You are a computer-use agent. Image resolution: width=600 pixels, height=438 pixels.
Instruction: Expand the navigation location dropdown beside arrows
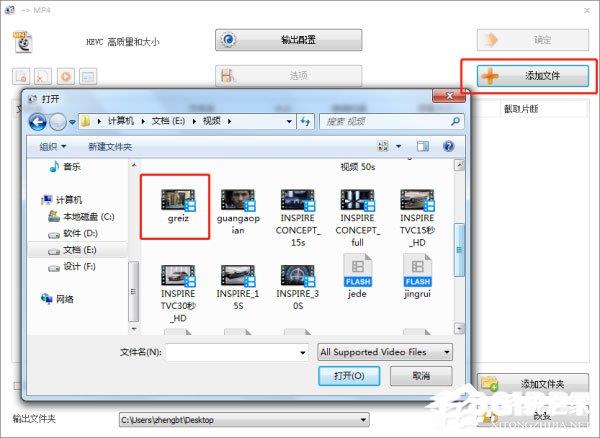pyautogui.click(x=72, y=122)
